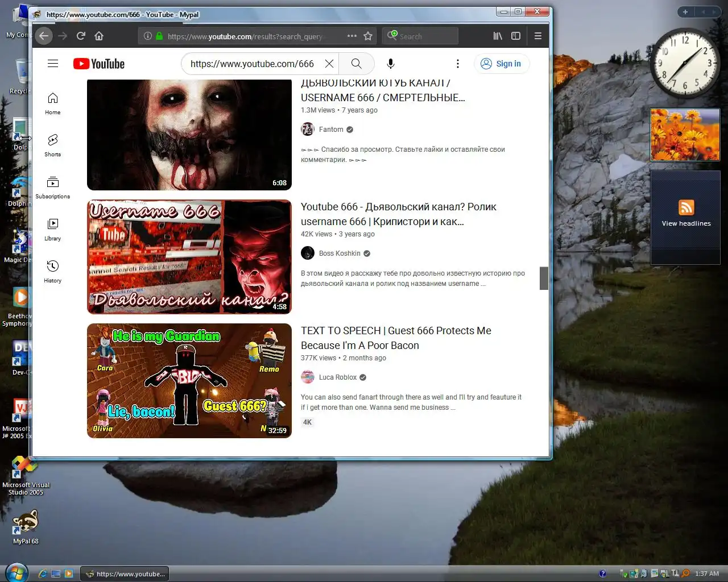Open the Fantom channel avatar
Screen dimensions: 728x582
(x=308, y=130)
